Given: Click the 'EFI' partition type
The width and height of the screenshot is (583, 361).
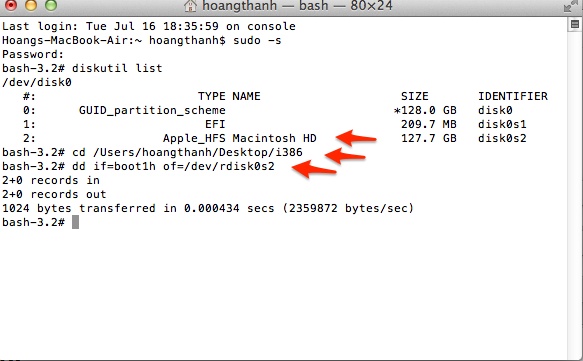Looking at the screenshot, I should 215,124.
